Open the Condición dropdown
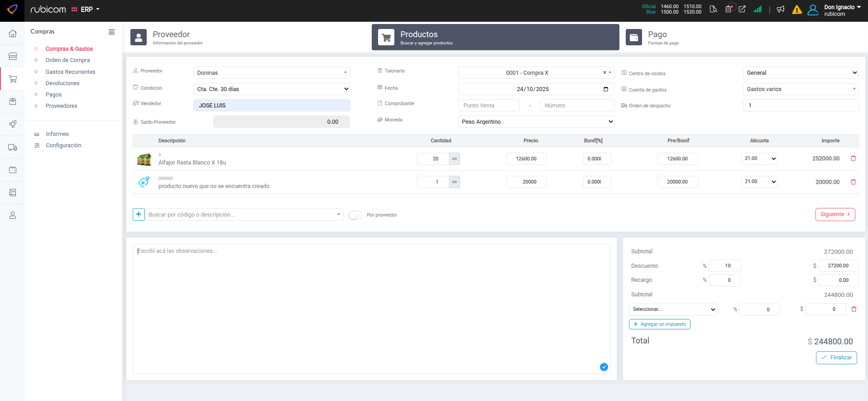This screenshot has height=401, width=868. (272, 89)
